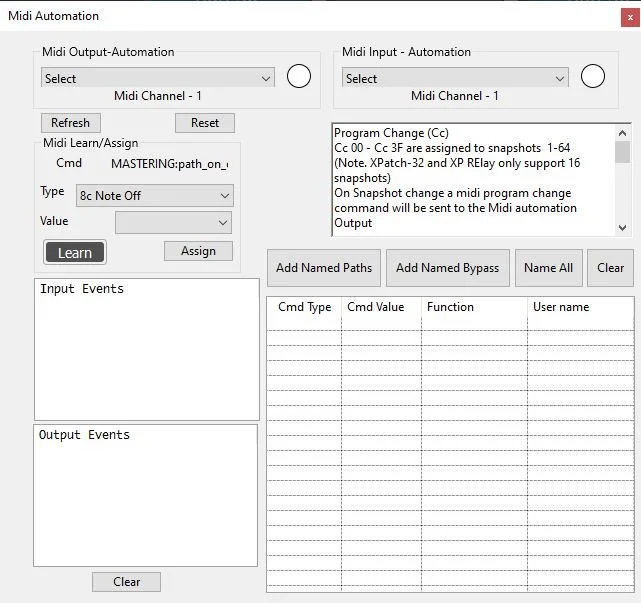Viewport: 641px width, 603px height.
Task: Click the MASTERING:path_on Cmd field
Action: click(170, 164)
